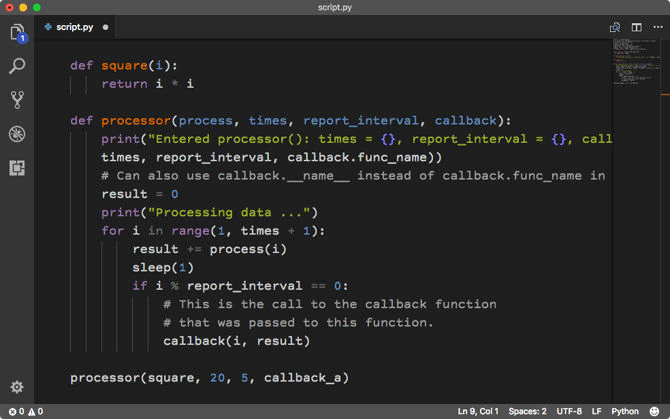Screen dimensions: 670x419
Task: Select the script.py editor tab
Action: pos(76,27)
